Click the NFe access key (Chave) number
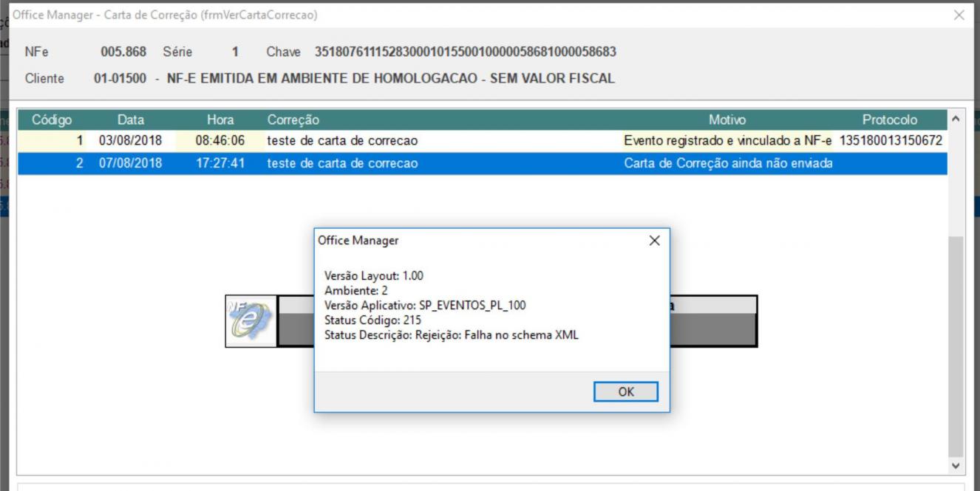Screen dimensions: 980x491 pos(466,52)
